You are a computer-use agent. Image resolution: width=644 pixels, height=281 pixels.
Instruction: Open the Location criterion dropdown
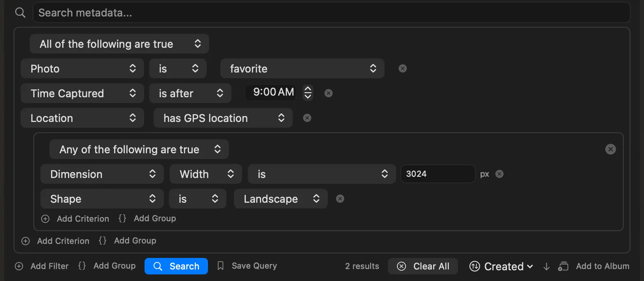[x=82, y=118]
